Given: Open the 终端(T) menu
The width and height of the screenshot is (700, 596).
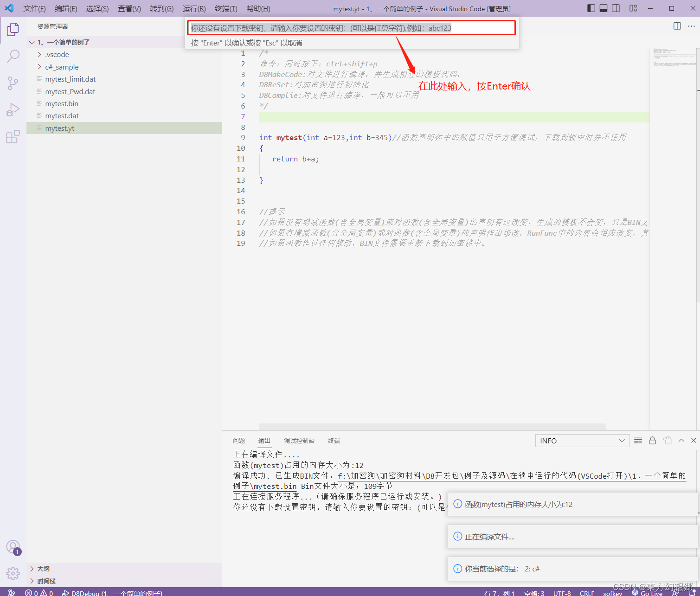Looking at the screenshot, I should pyautogui.click(x=226, y=8).
